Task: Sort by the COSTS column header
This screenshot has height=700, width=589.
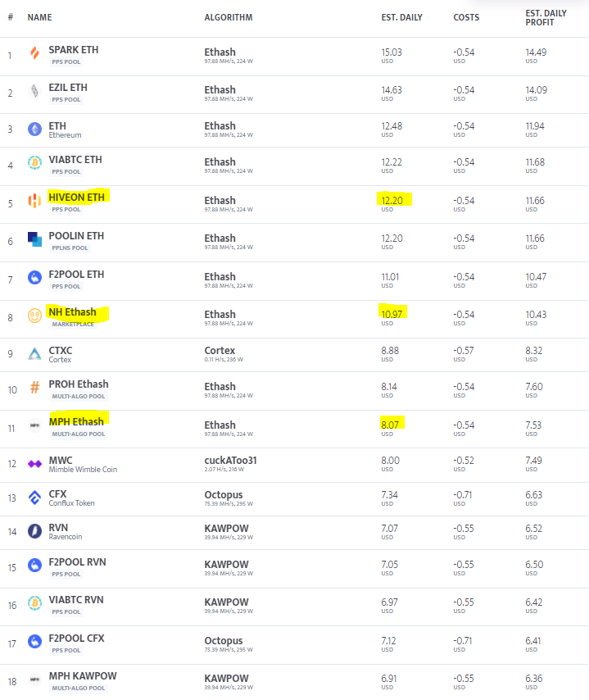Action: coord(467,17)
